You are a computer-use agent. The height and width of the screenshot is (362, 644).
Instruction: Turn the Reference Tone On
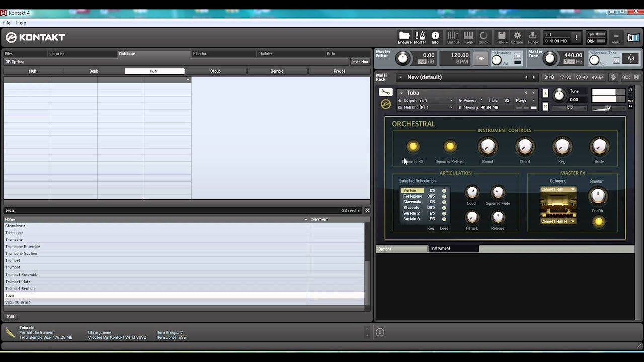(x=616, y=60)
